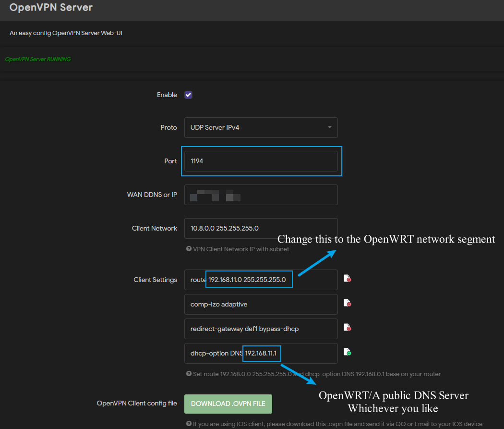This screenshot has height=429, width=504.
Task: Remove the redirect-gateway def1 setting entry
Action: tap(347, 328)
